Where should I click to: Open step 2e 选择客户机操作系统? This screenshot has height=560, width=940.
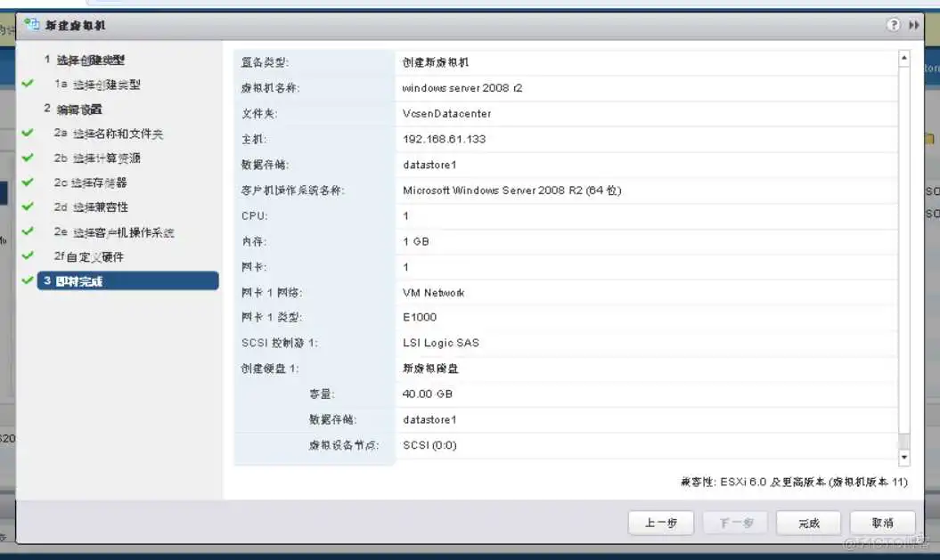pos(114,232)
